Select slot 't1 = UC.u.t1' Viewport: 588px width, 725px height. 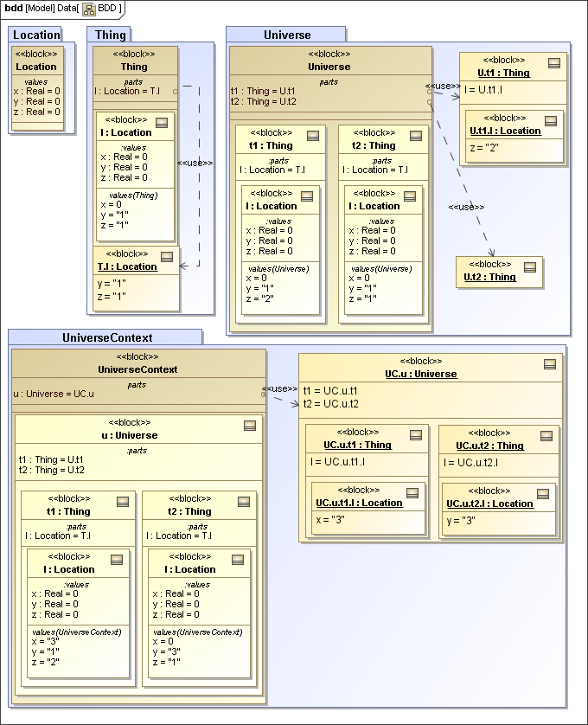(330, 391)
